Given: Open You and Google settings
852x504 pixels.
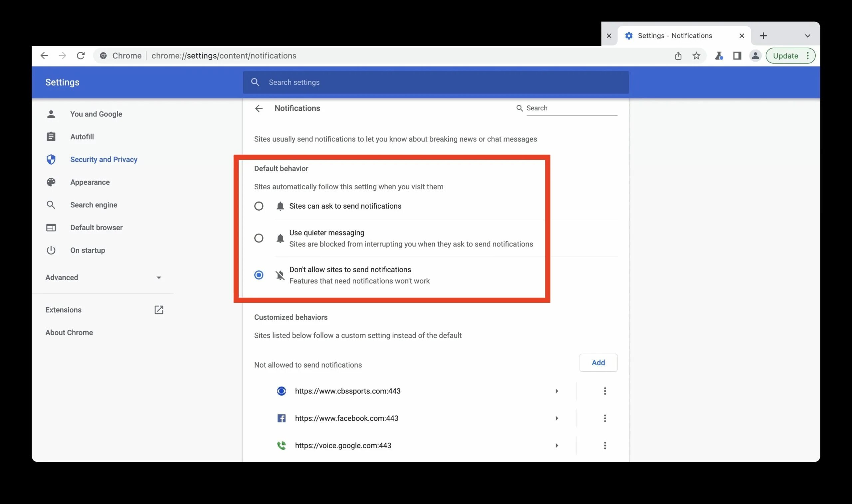Looking at the screenshot, I should point(96,114).
